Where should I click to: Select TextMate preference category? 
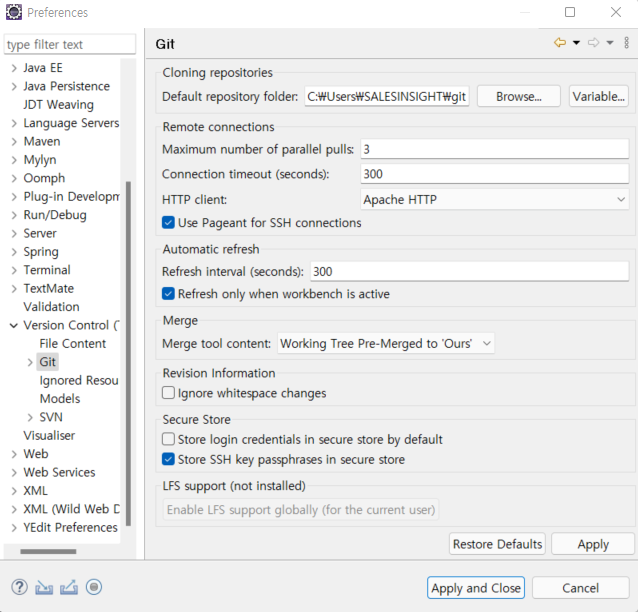tap(48, 289)
